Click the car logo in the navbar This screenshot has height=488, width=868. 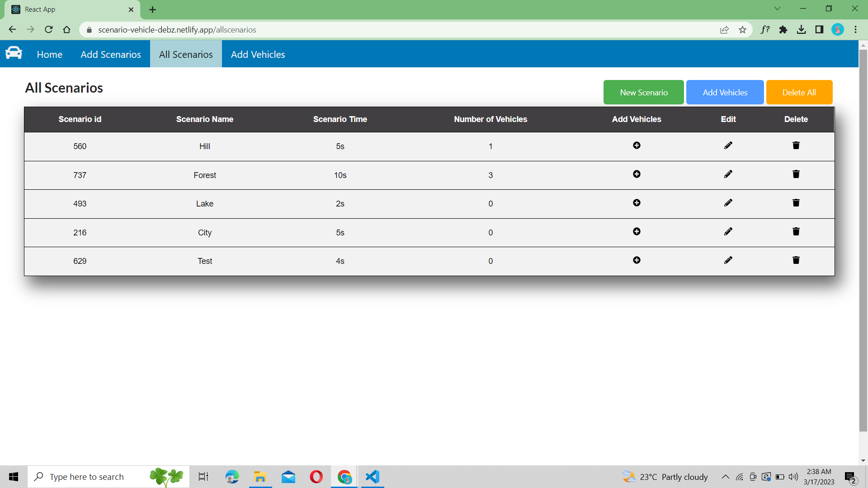(x=14, y=53)
